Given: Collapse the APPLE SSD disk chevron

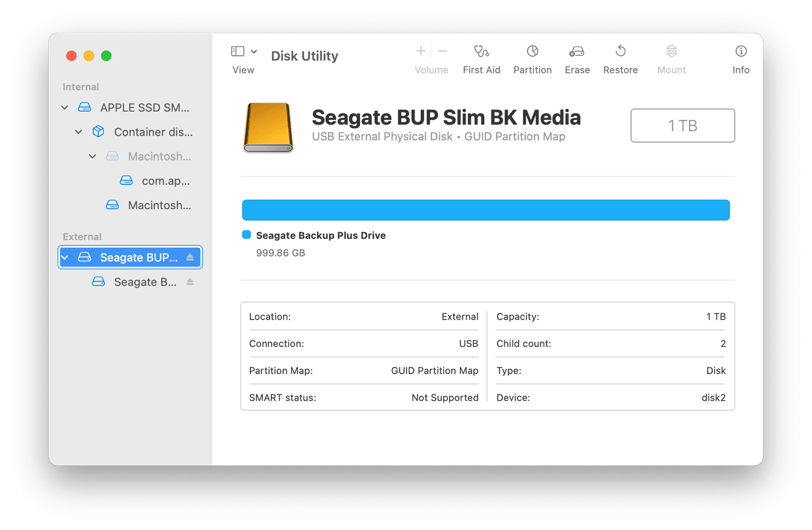Looking at the screenshot, I should 65,107.
